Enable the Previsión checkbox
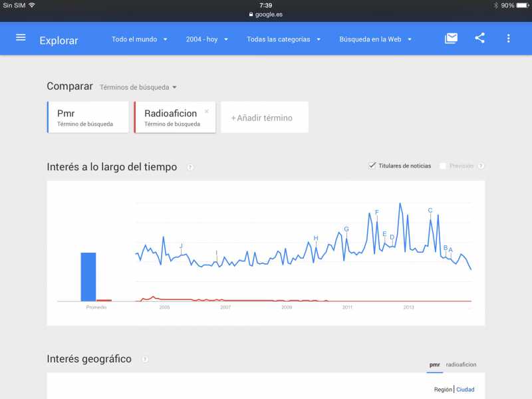Image resolution: width=532 pixels, height=399 pixels. tap(443, 166)
